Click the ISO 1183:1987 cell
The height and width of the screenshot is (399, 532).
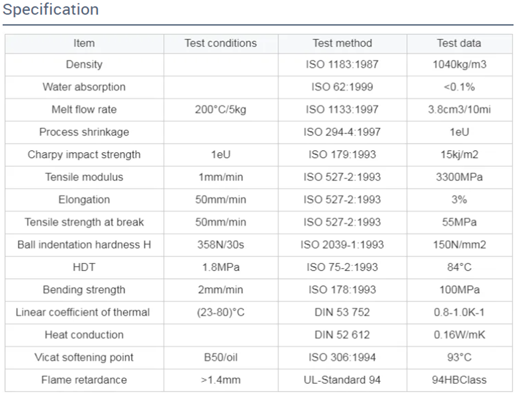click(342, 65)
